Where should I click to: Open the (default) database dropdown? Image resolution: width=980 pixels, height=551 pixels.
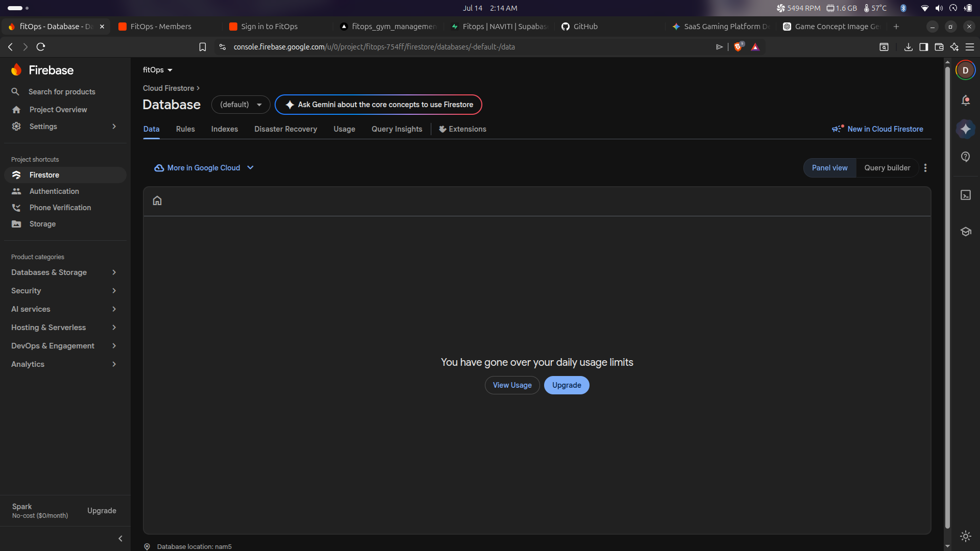[x=241, y=105]
